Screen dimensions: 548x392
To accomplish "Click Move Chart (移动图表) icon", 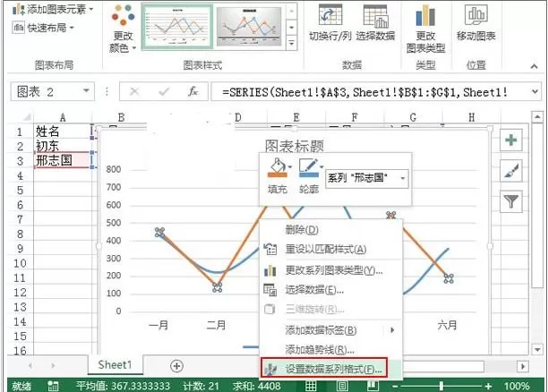I will 476,14.
